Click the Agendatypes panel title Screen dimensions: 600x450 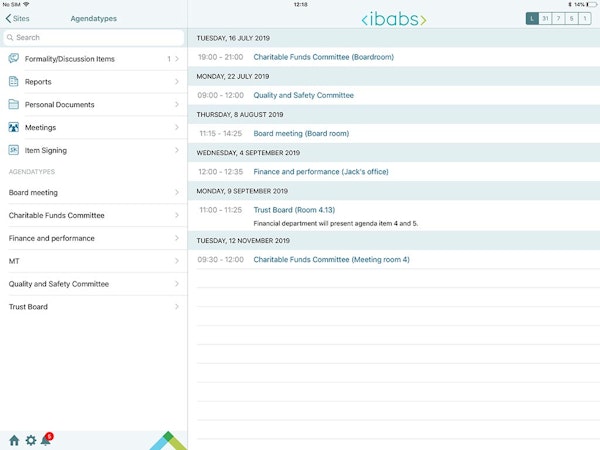pos(94,19)
